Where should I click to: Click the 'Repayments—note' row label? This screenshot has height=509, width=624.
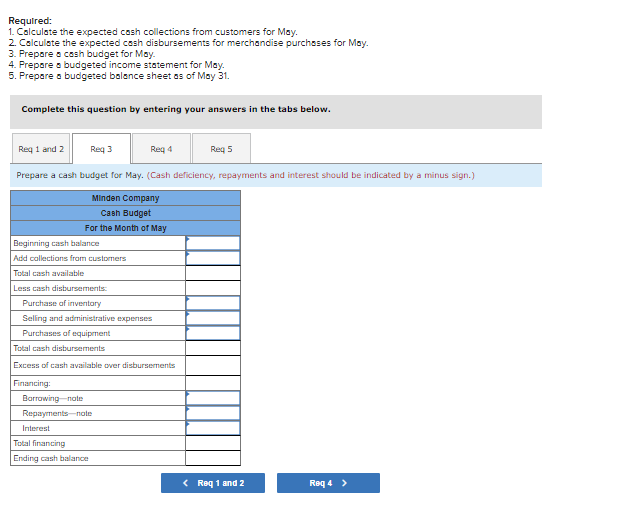point(57,413)
